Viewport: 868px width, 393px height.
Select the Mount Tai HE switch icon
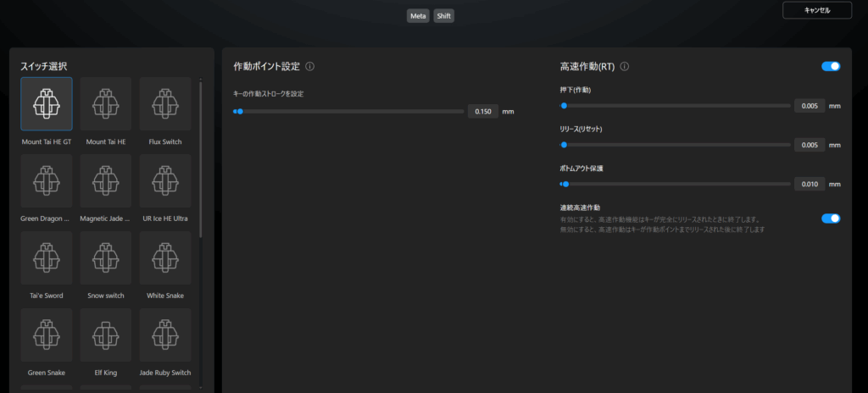coord(106,103)
